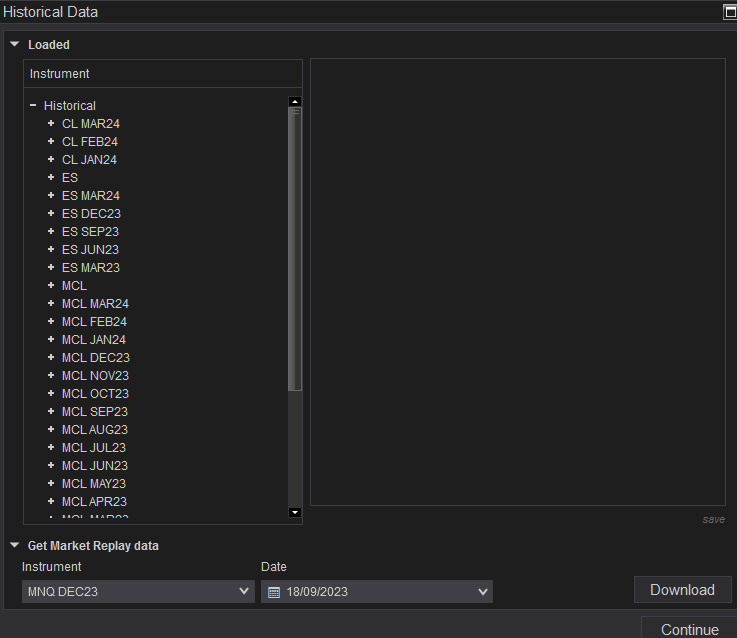Expand the ES JUN23 plus icon

pyautogui.click(x=51, y=249)
